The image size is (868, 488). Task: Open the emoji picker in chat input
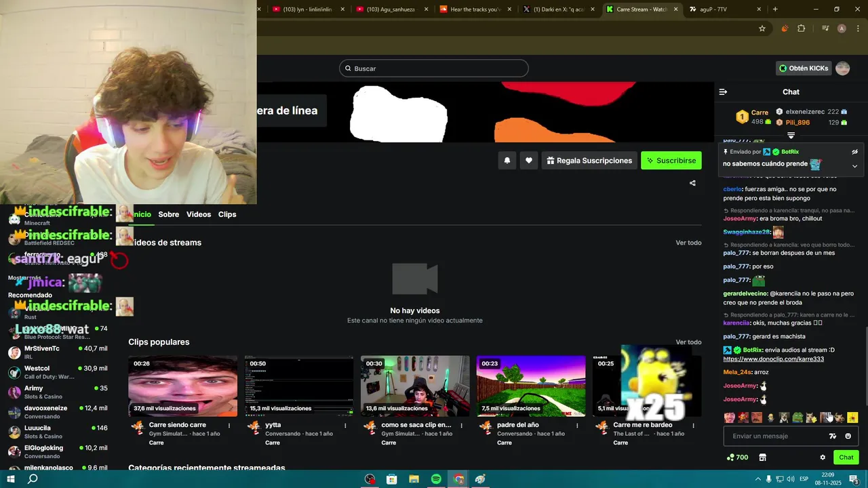point(848,436)
